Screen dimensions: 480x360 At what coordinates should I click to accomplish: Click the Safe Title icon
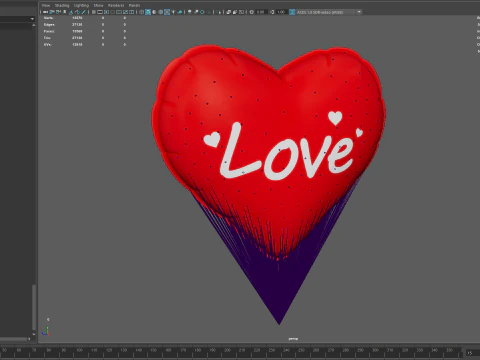[x=132, y=12]
